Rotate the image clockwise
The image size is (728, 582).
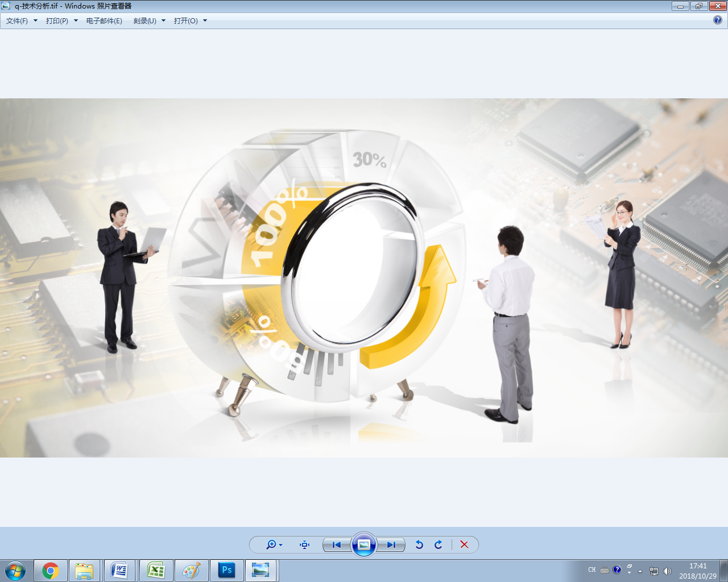pos(439,544)
